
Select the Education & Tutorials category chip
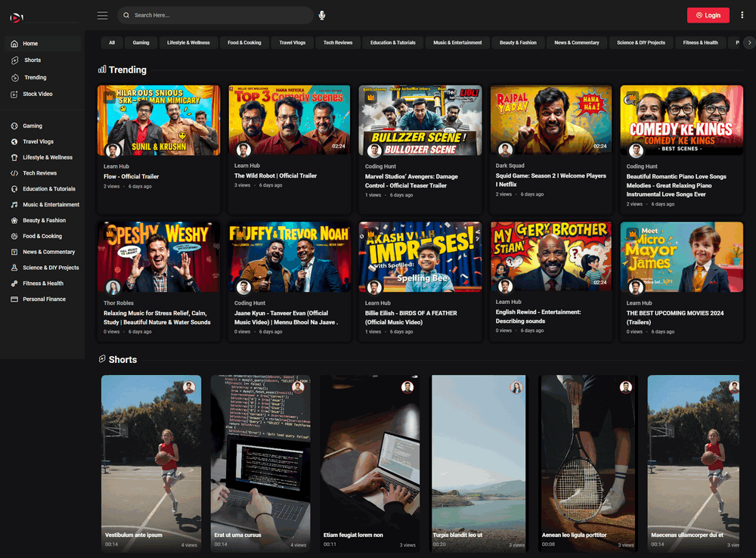click(x=393, y=43)
